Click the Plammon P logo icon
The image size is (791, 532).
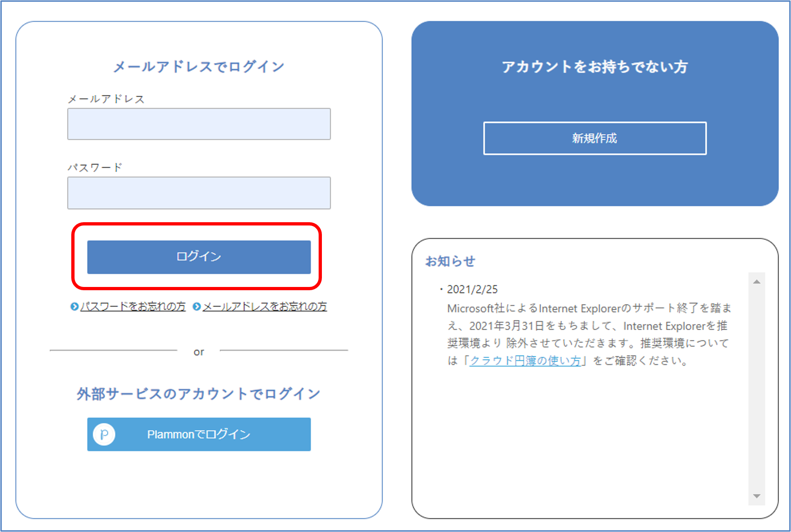[x=104, y=434]
